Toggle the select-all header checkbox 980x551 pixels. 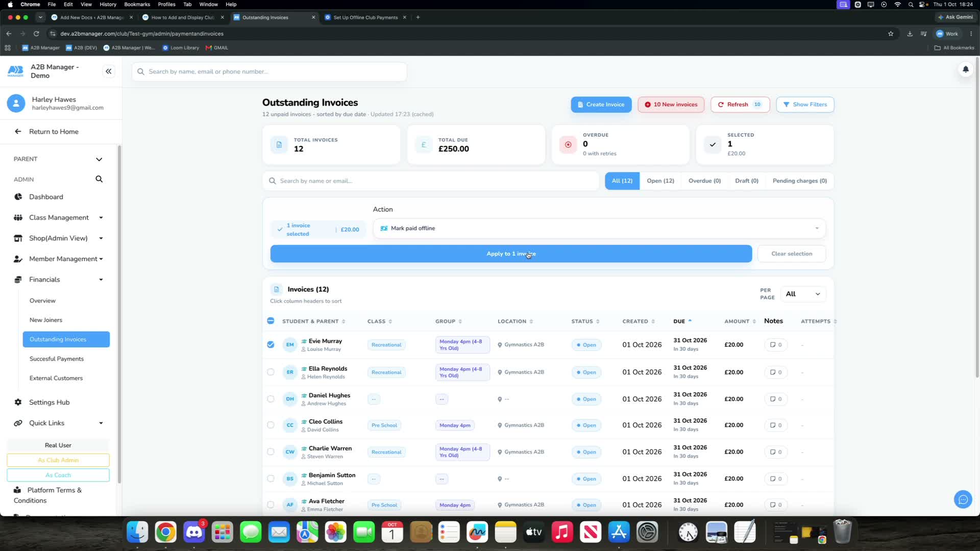pos(271,321)
